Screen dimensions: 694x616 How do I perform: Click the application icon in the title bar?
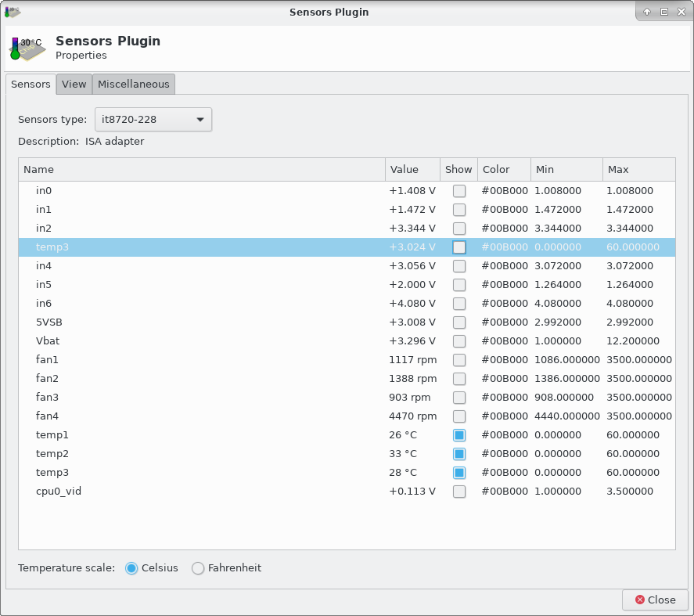click(11, 11)
